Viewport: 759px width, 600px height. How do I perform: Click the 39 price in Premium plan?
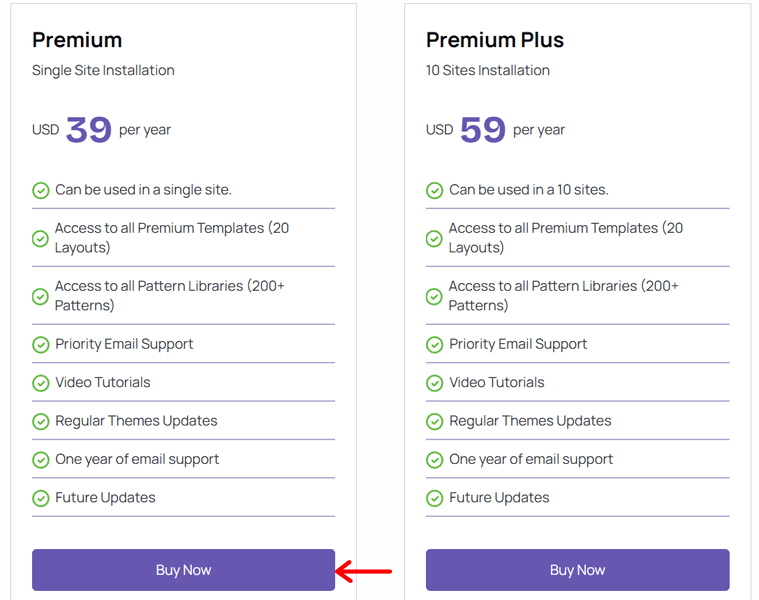(89, 130)
